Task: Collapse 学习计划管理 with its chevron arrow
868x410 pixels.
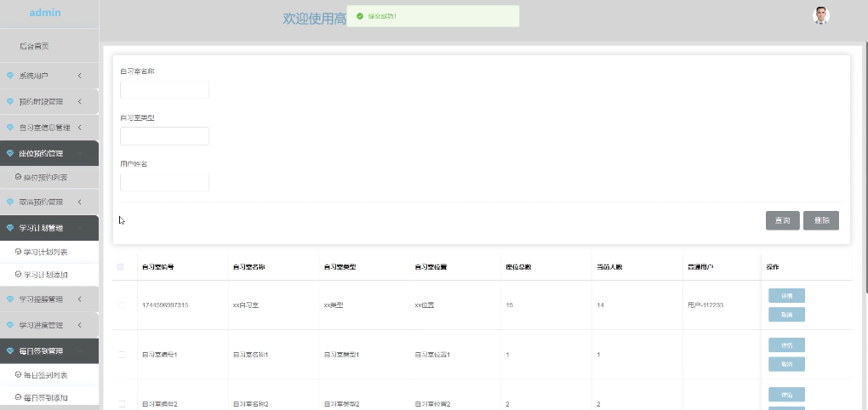Action: click(x=80, y=228)
